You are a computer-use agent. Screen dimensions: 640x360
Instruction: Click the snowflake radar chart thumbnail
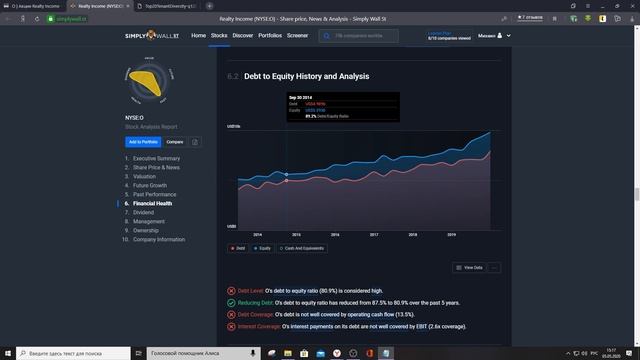[149, 80]
